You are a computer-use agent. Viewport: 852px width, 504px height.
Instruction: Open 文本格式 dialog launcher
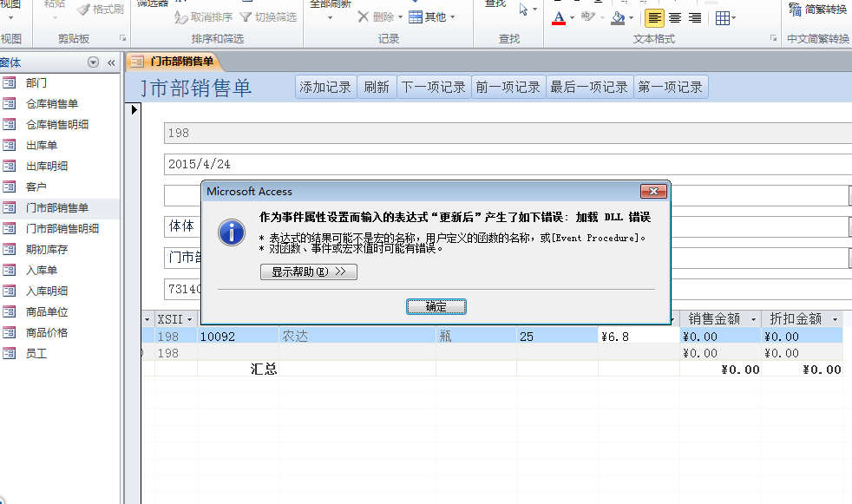pos(773,38)
